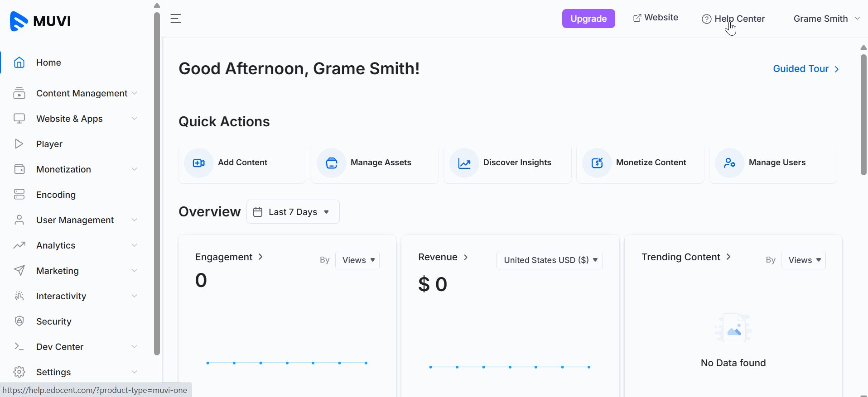Viewport: 868px width, 397px height.
Task: Open the Engagement Views dropdown
Action: pyautogui.click(x=357, y=260)
